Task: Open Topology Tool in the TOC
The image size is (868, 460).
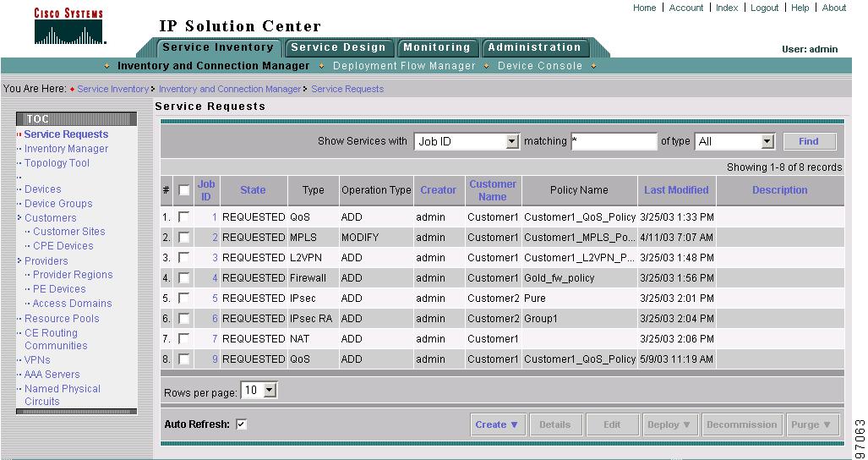Action: [x=57, y=163]
